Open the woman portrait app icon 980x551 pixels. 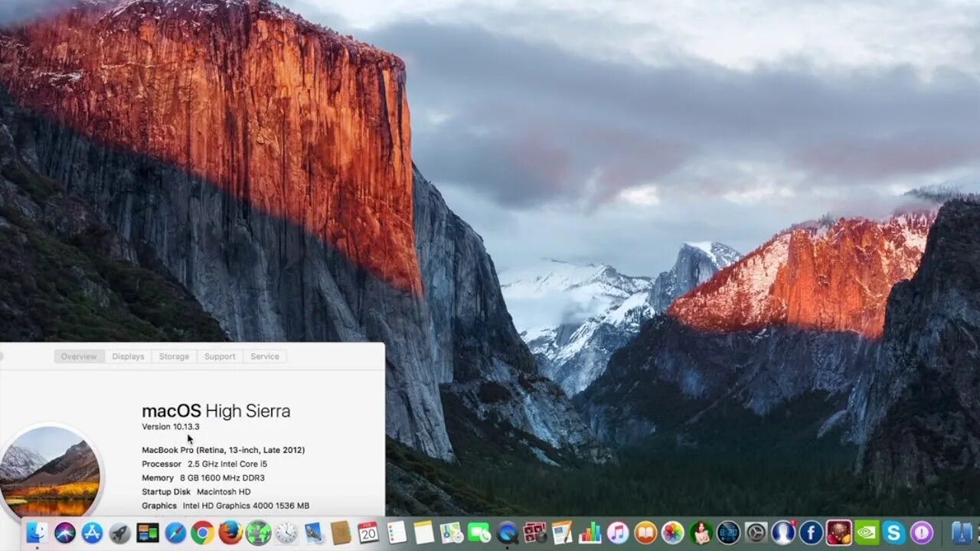pyautogui.click(x=701, y=532)
